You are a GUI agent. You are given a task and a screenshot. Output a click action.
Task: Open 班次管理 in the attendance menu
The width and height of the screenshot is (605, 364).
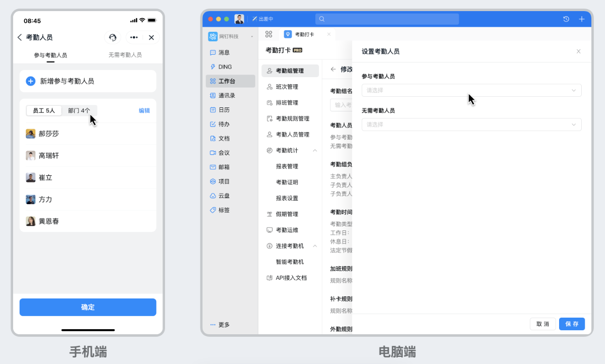click(290, 87)
